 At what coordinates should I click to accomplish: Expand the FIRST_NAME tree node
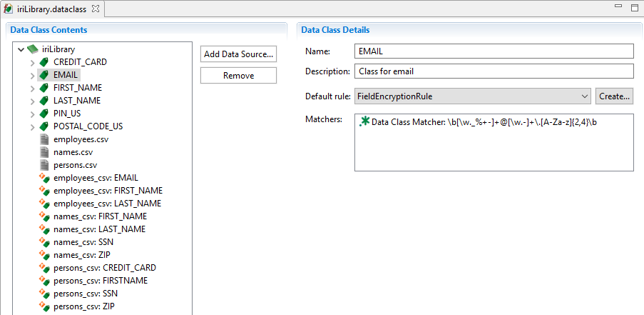(x=33, y=88)
